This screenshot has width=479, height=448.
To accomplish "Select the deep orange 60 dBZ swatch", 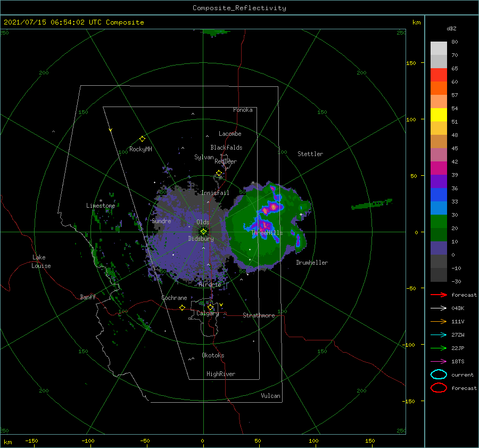I will (x=439, y=88).
